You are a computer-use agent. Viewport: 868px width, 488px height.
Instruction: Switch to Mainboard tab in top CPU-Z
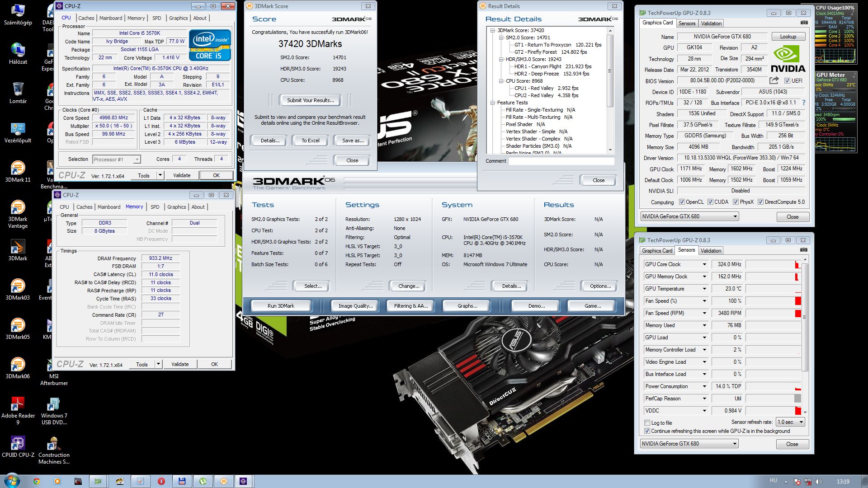point(111,18)
